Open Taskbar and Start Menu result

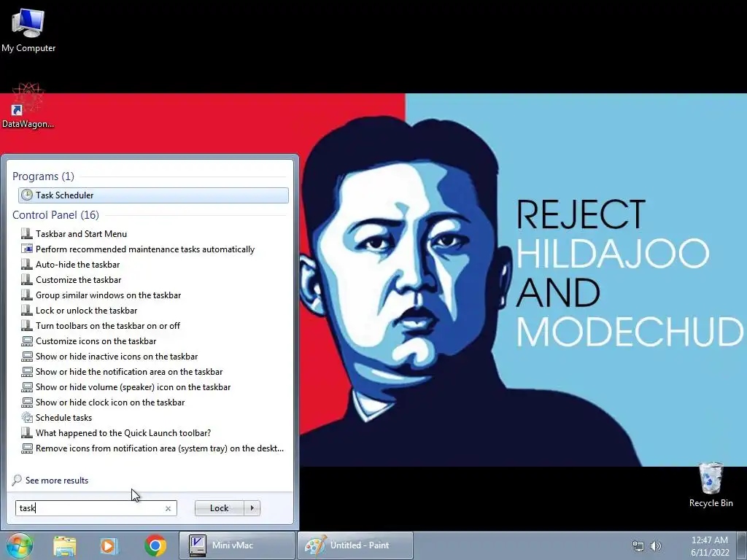[x=81, y=234]
